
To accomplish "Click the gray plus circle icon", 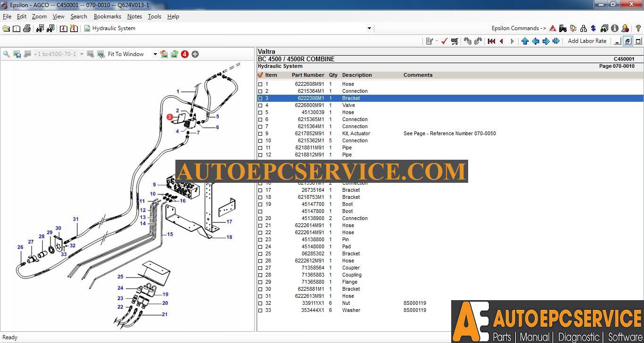I will tap(195, 54).
